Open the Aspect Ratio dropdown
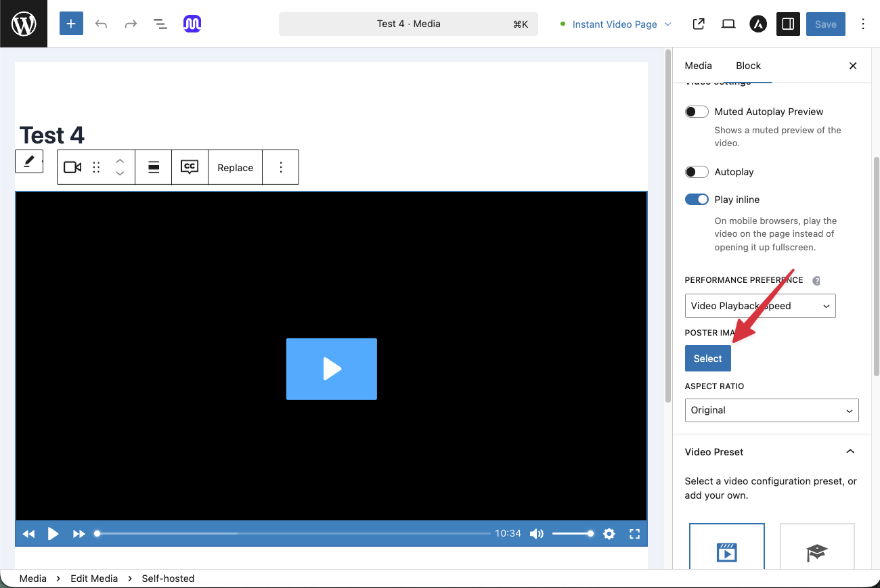The width and height of the screenshot is (880, 588). 772,410
